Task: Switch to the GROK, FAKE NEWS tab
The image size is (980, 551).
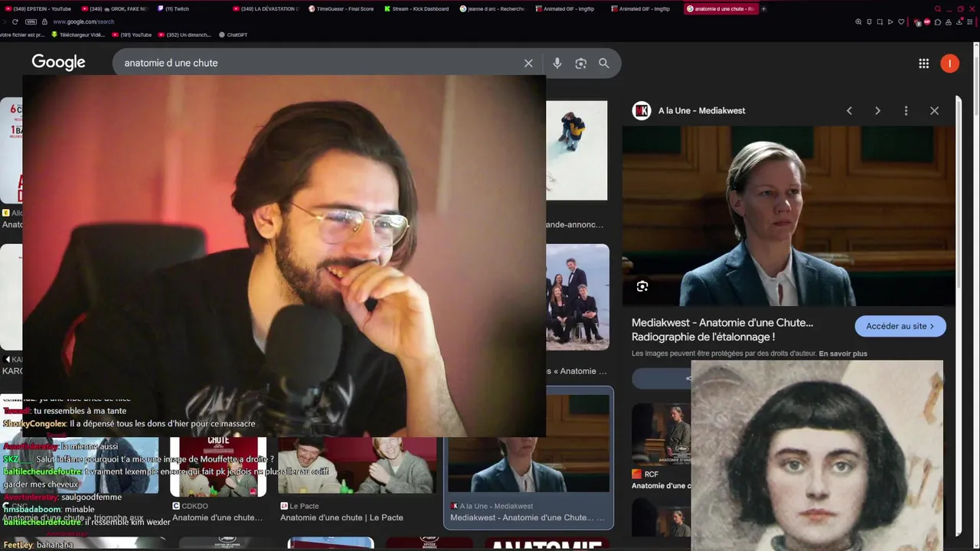Action: 115,9
